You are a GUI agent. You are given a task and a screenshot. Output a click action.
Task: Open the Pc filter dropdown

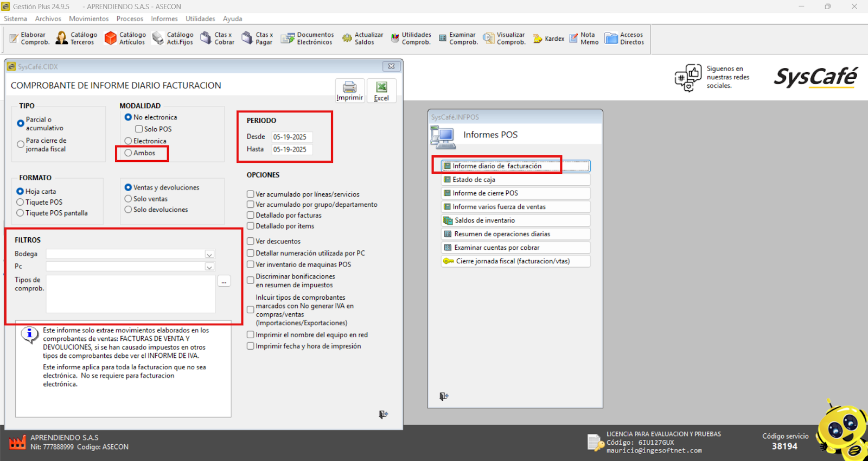(209, 267)
